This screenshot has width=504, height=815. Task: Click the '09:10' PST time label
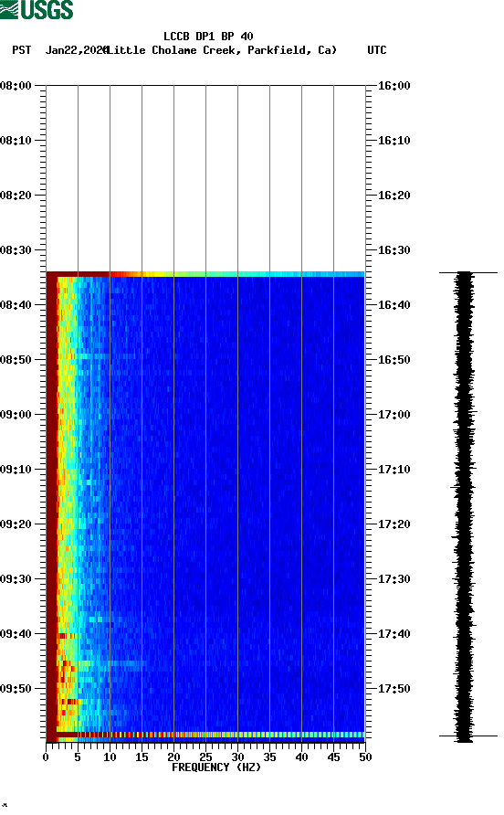(16, 470)
